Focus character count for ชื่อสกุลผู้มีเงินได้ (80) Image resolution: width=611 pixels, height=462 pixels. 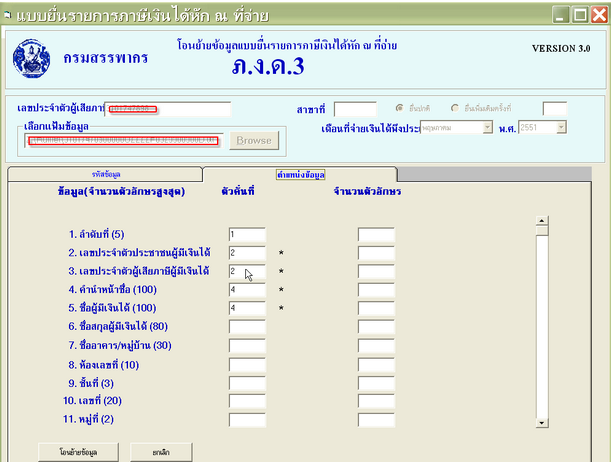[376, 327]
